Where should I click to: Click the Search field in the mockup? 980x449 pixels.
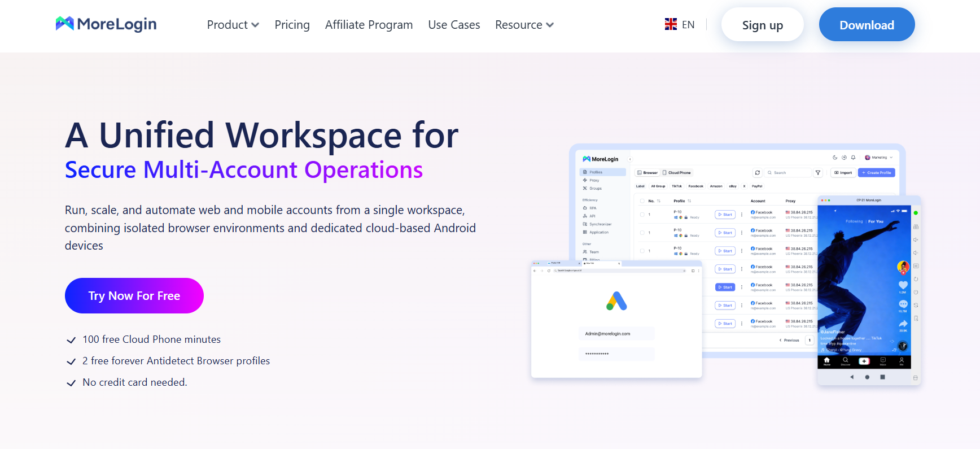coord(788,173)
